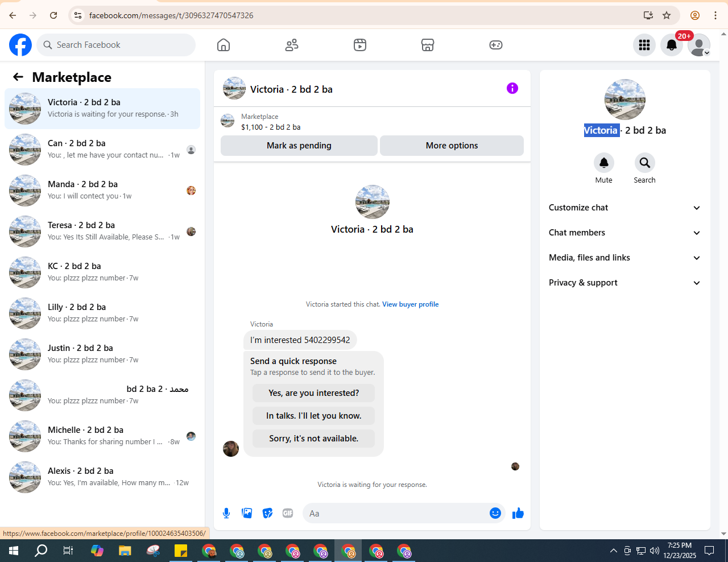728x562 pixels.
Task: Mute this chat with the bell icon
Action: pyautogui.click(x=604, y=163)
